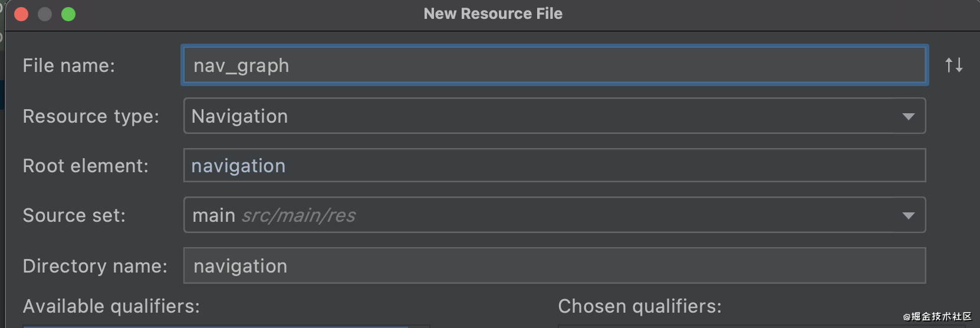Click the 'Navigation' value in Resource type
The height and width of the screenshot is (328, 980).
click(x=240, y=116)
